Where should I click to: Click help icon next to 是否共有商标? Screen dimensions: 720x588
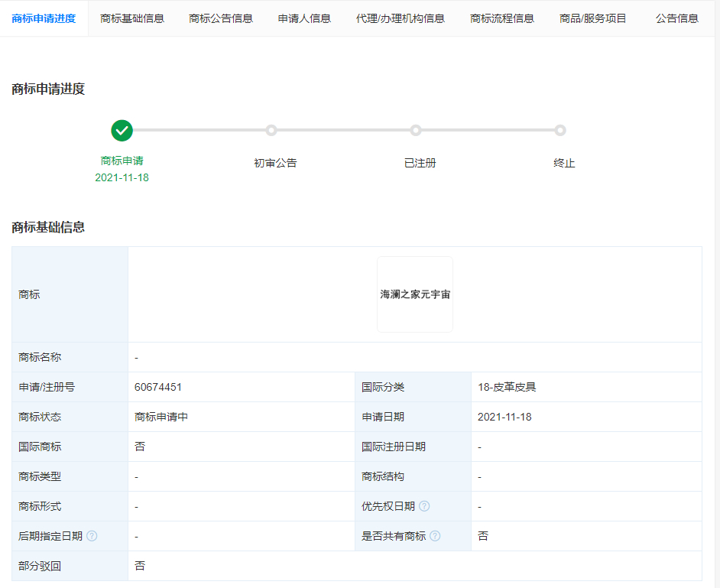(x=435, y=536)
